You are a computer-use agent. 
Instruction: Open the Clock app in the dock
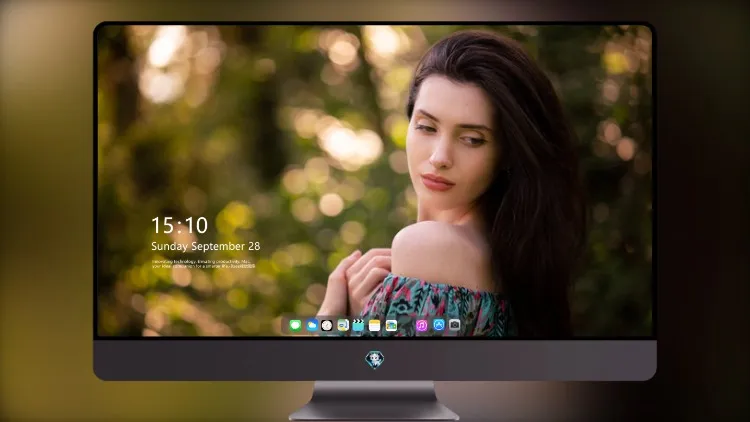[x=327, y=326]
